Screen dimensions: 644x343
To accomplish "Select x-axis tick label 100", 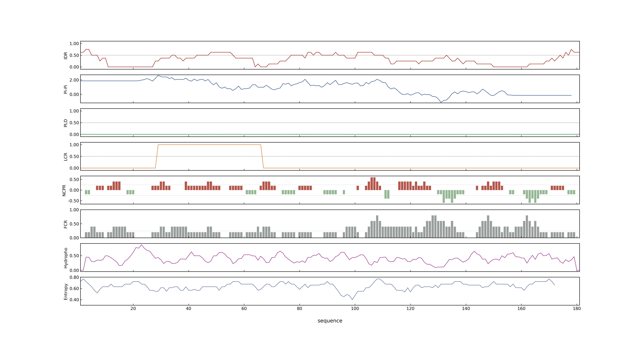I will [x=355, y=309].
